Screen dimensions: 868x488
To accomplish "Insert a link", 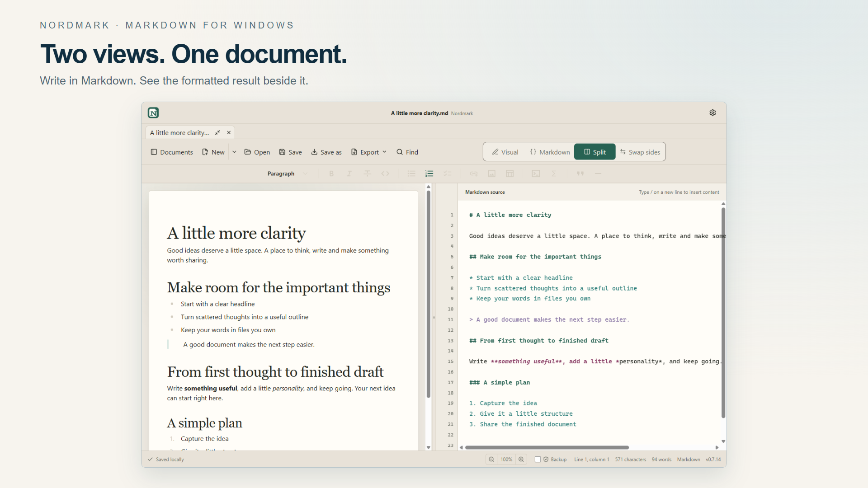I will click(x=474, y=174).
